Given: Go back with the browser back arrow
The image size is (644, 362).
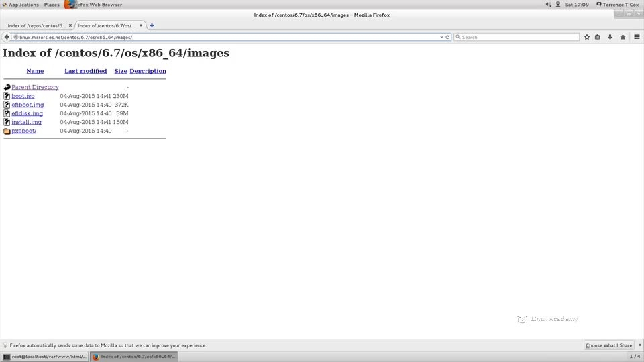Looking at the screenshot, I should 7,37.
